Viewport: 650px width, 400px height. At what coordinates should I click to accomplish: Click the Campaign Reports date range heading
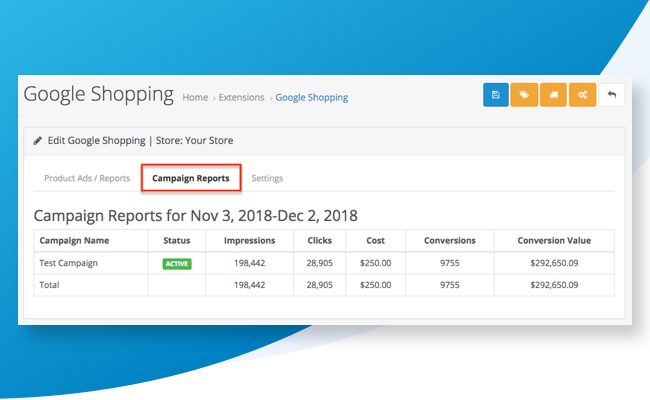196,216
